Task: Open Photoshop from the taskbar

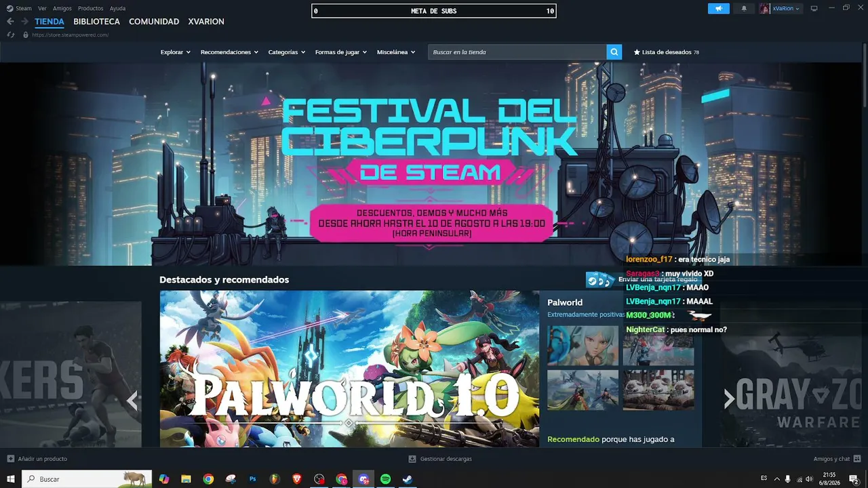Action: point(253,479)
